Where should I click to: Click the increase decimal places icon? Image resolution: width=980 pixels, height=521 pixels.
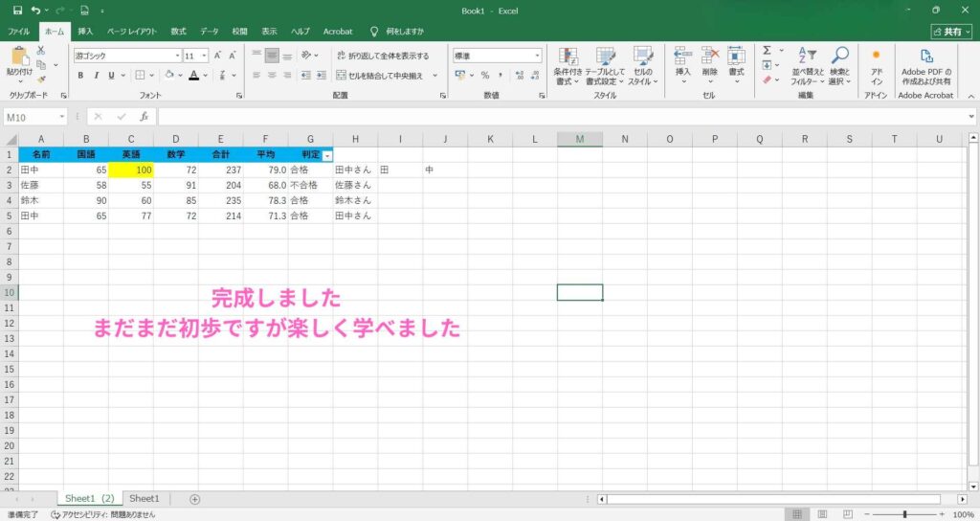(x=520, y=75)
